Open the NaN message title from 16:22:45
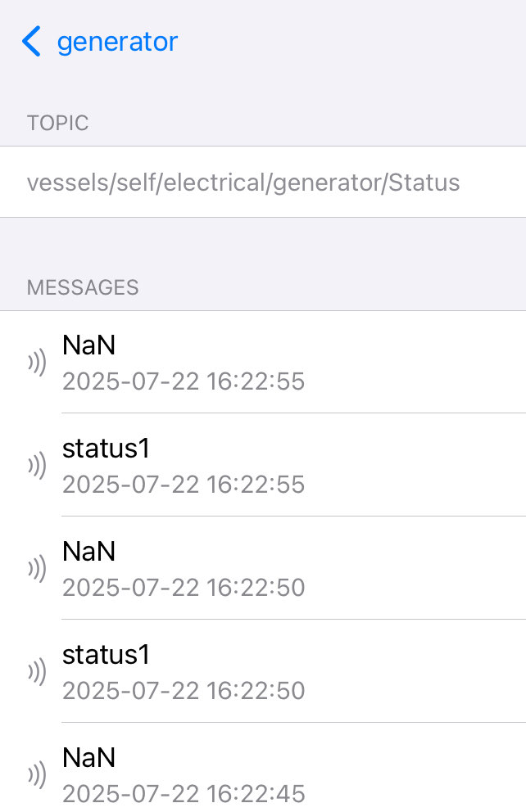The image size is (526, 812). [x=88, y=757]
